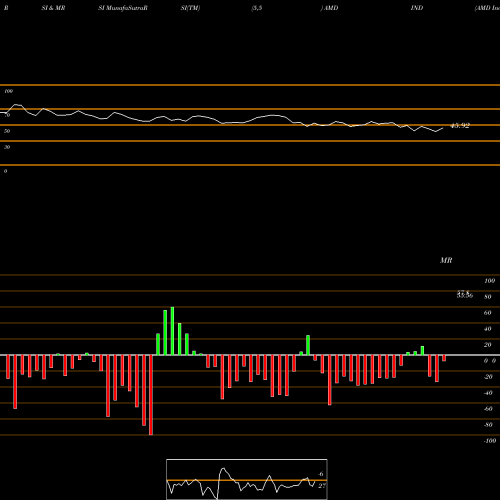This screenshot has width=500, height=500.
Task: Click the '-6' value in the mini chart
Action: tap(320, 474)
